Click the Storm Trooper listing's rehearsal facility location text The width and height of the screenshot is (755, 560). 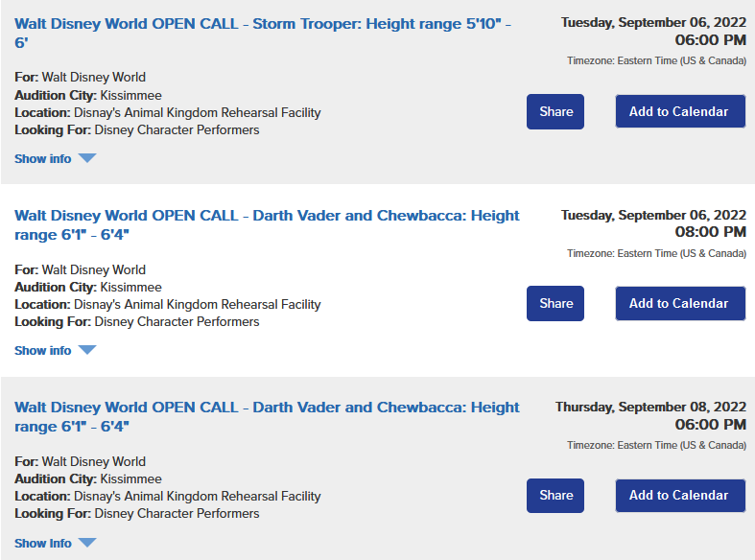click(197, 112)
